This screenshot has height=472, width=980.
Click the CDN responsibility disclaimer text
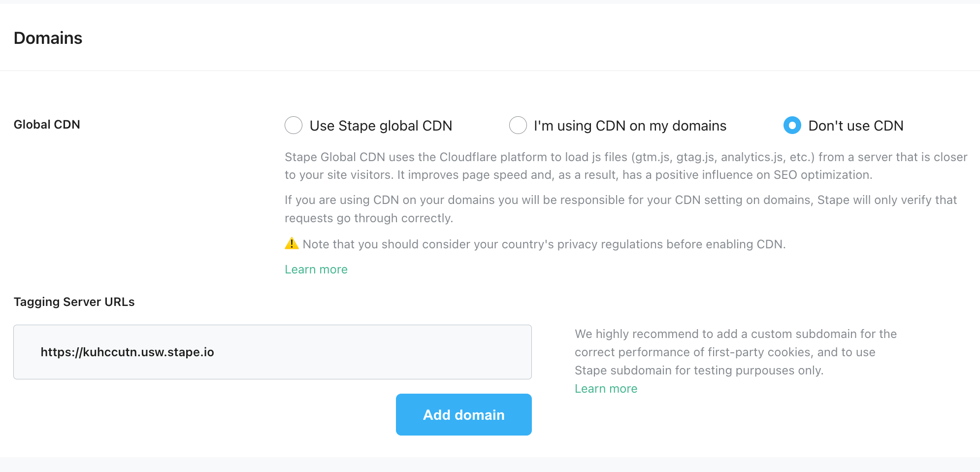point(621,208)
